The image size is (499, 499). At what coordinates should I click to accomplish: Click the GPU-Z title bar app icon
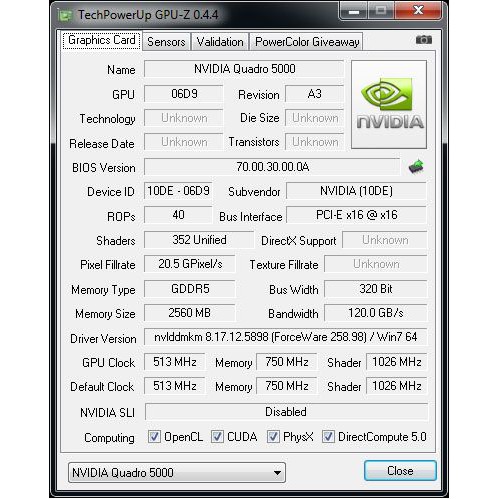point(65,15)
